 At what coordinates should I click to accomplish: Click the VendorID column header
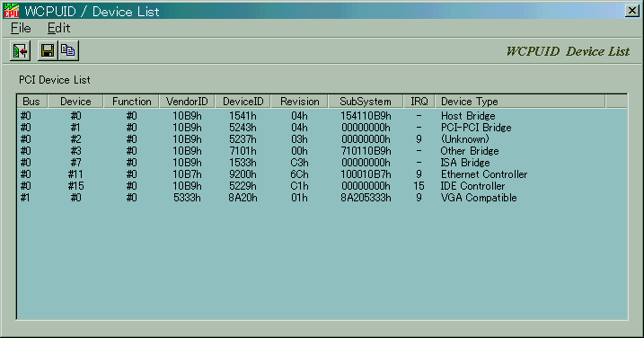point(187,102)
